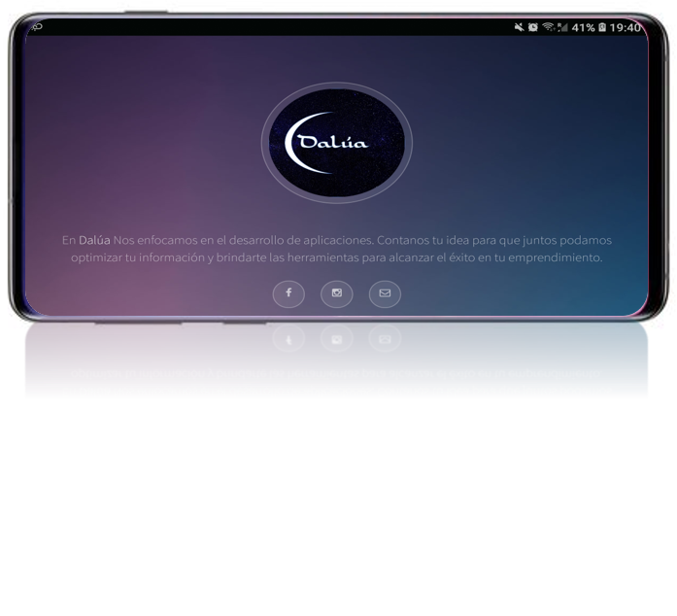Tap the Wi-Fi signal status icon
This screenshot has width=677, height=616.
tap(548, 27)
